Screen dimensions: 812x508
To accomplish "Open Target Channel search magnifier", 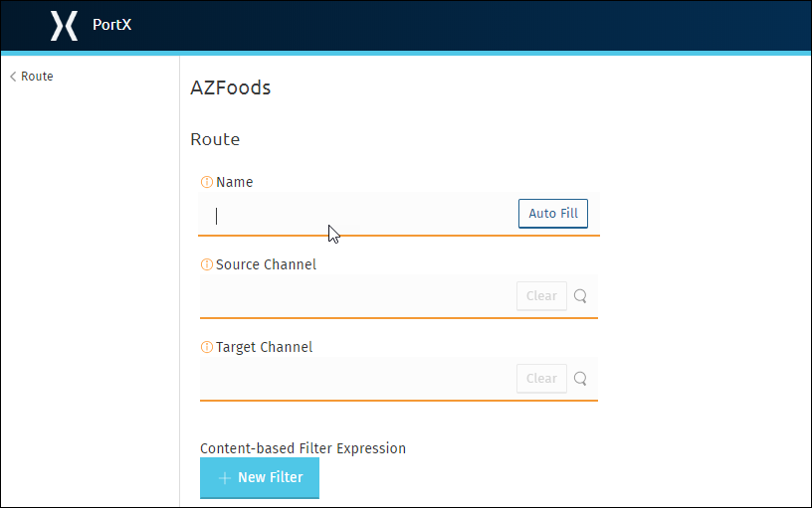I will (x=580, y=379).
